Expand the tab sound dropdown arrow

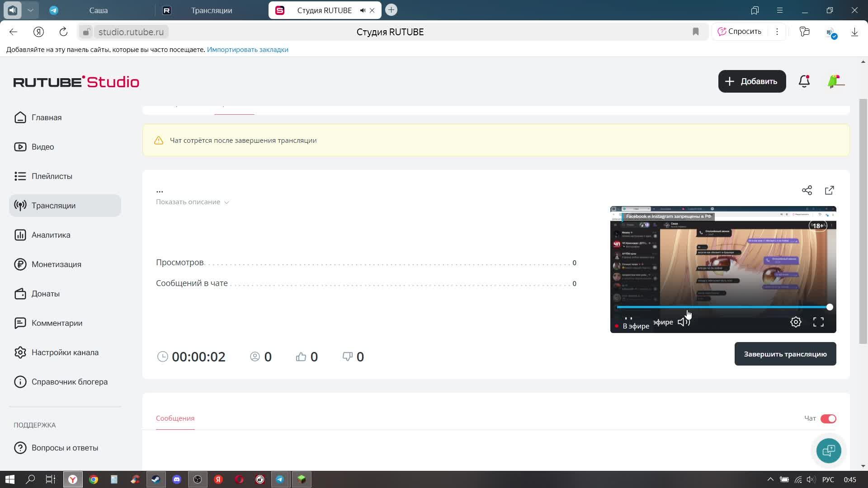30,10
